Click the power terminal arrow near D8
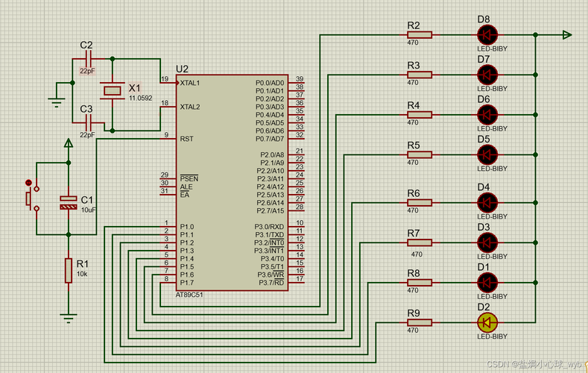The height and width of the screenshot is (373, 588). pyautogui.click(x=566, y=35)
